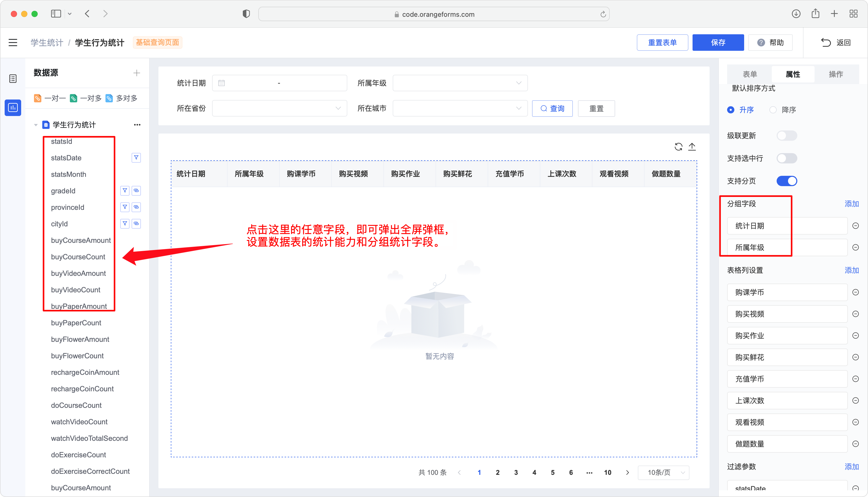The width and height of the screenshot is (868, 497).
Task: Click 添加 beside 分组字段
Action: (x=851, y=204)
